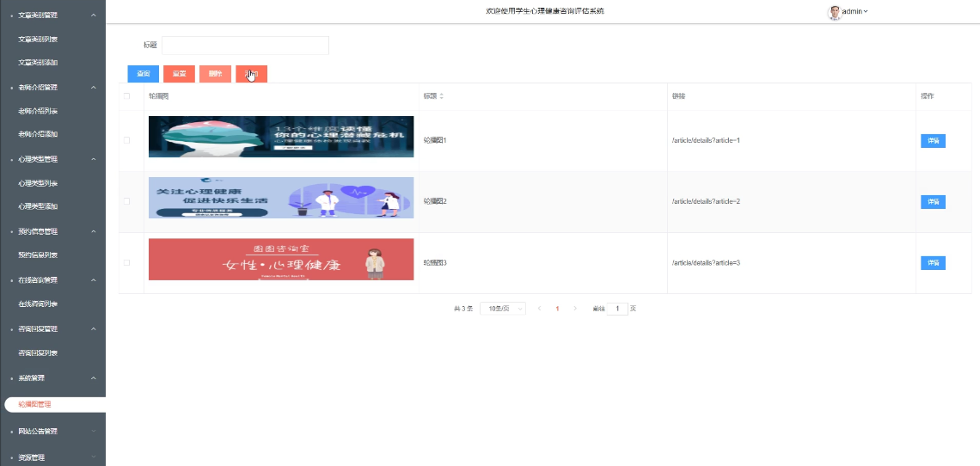Click the blue 查询 search button
The height and width of the screenshot is (466, 980).
pos(143,74)
